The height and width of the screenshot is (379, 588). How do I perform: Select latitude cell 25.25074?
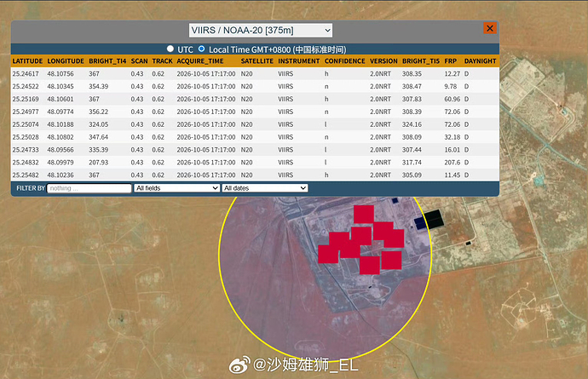tap(26, 124)
